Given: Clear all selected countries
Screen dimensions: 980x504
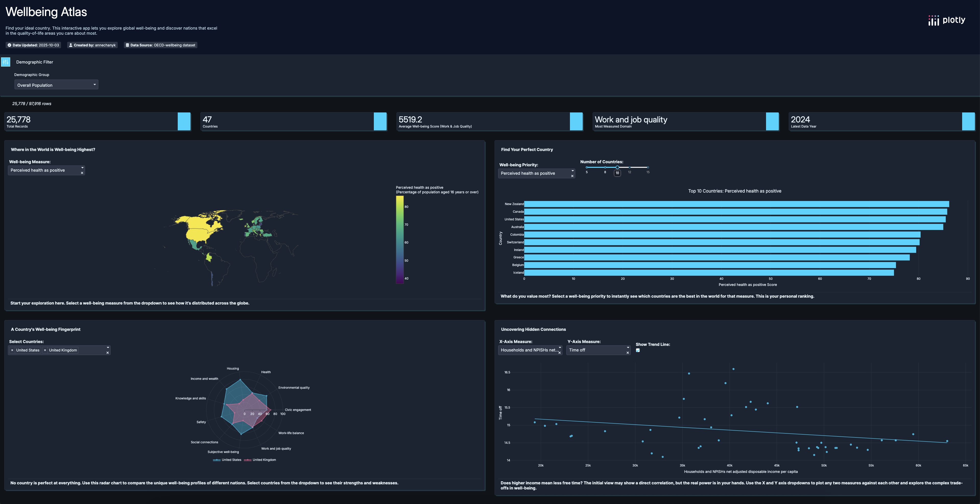Looking at the screenshot, I should click(108, 353).
